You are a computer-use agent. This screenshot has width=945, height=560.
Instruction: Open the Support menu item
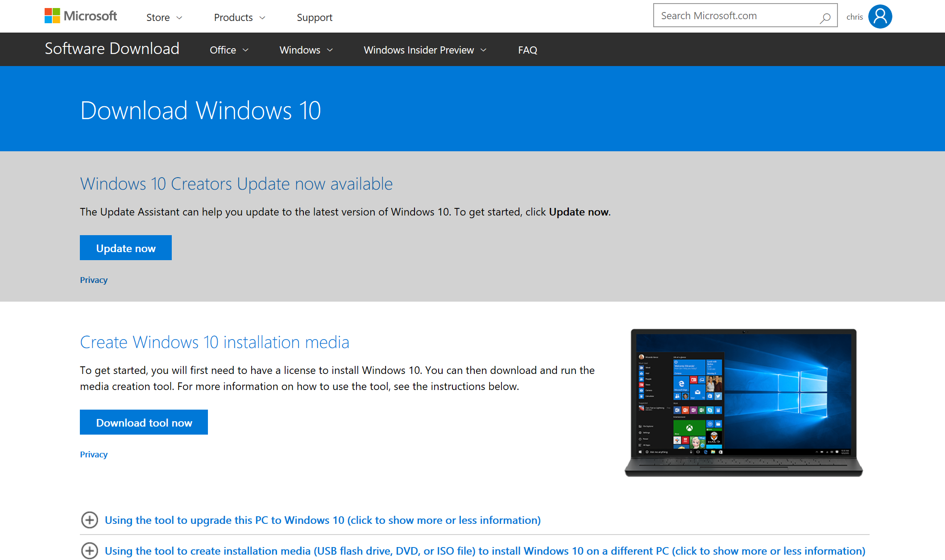[315, 17]
